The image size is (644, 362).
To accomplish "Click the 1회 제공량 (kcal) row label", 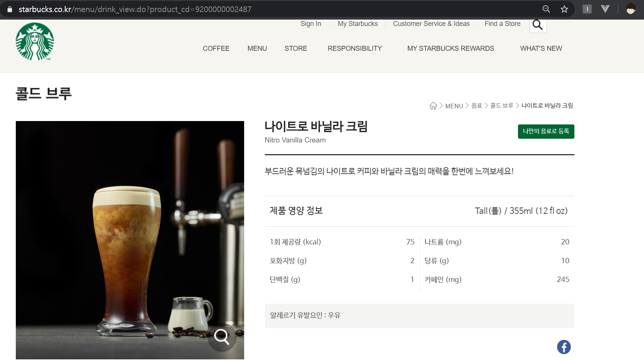I will click(x=295, y=242).
